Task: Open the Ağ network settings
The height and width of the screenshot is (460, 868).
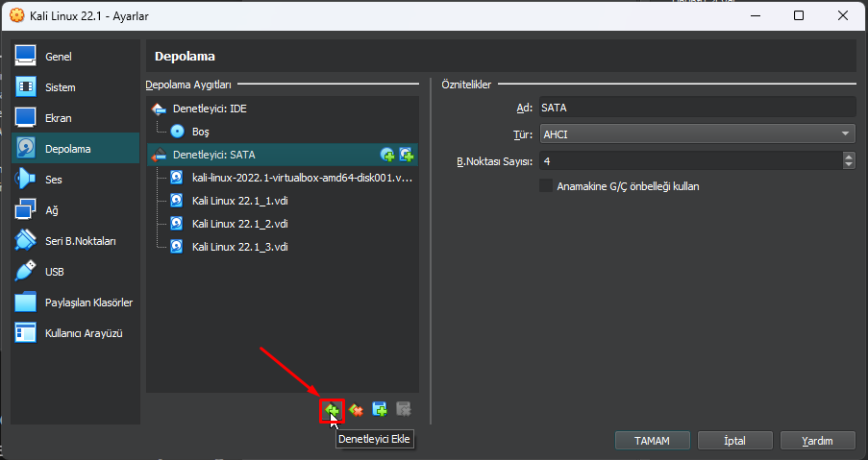Action: (75, 210)
